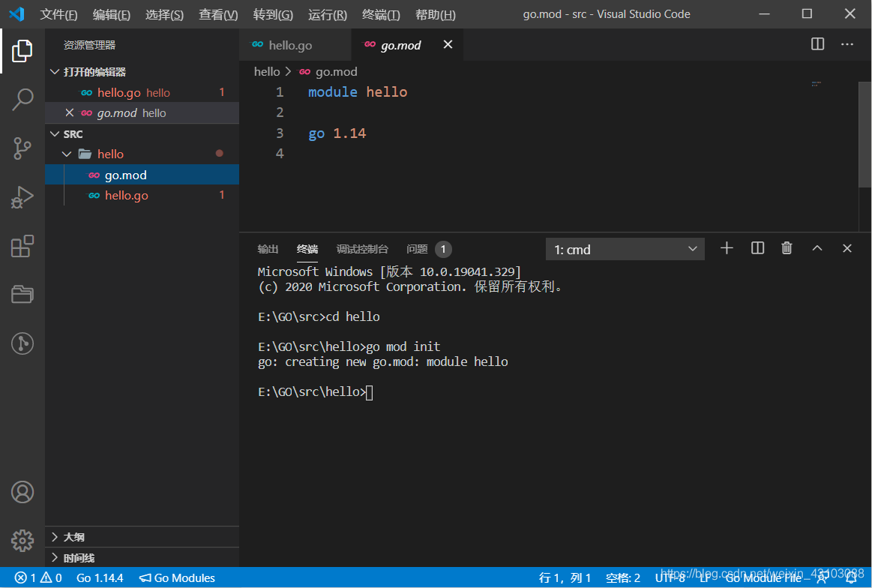
Task: Click the minimap preview in the editor
Action: pos(816,84)
